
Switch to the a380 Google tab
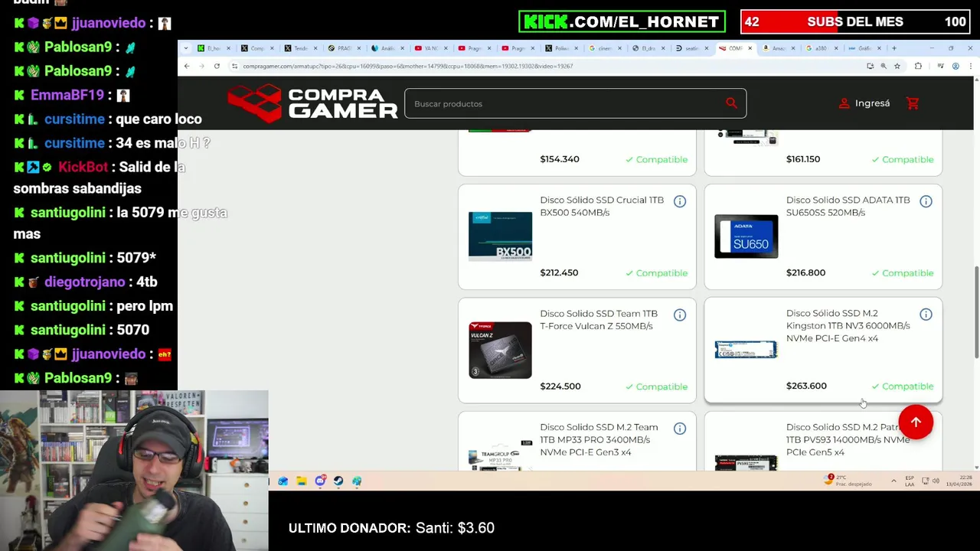822,48
